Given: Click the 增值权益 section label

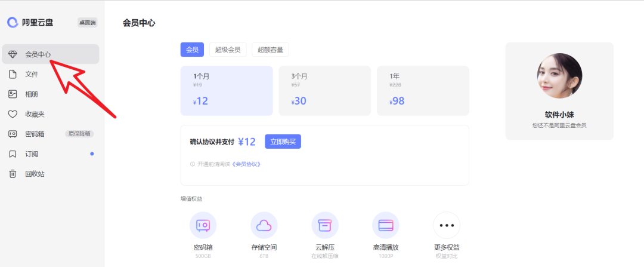Looking at the screenshot, I should coord(191,199).
